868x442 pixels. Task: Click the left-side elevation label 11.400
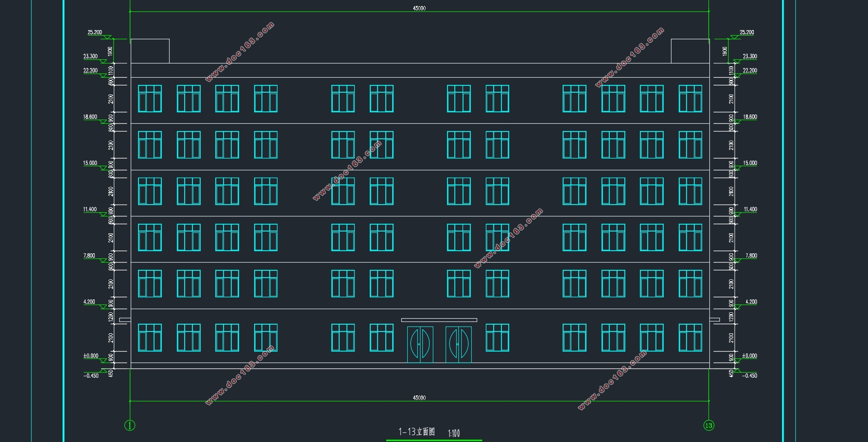coord(90,210)
